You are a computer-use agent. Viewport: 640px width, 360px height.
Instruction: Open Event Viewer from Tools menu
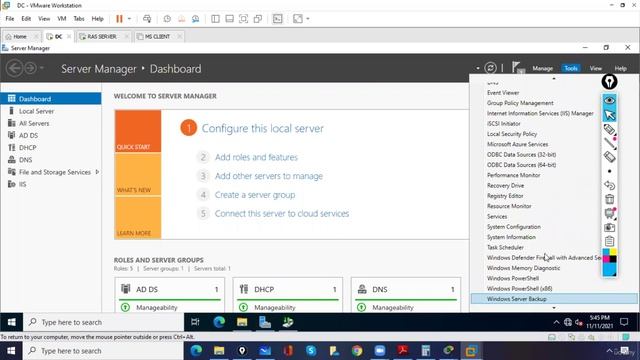click(x=503, y=93)
